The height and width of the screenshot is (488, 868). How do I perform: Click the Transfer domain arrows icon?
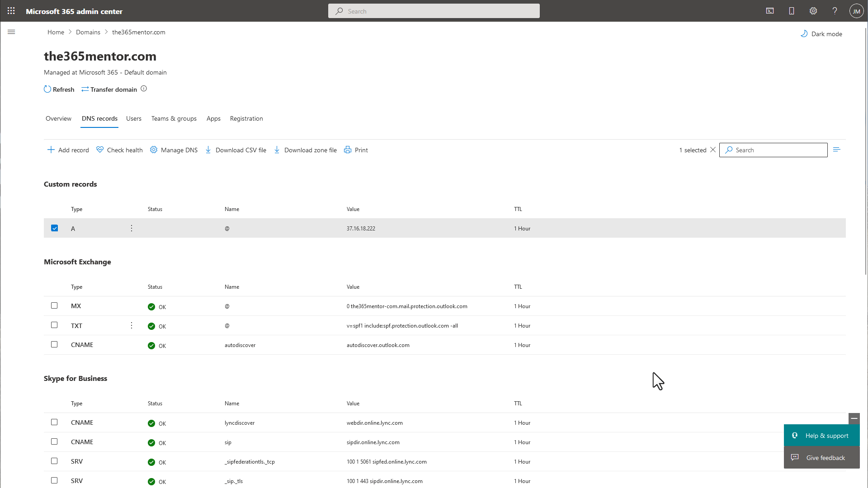tap(85, 89)
